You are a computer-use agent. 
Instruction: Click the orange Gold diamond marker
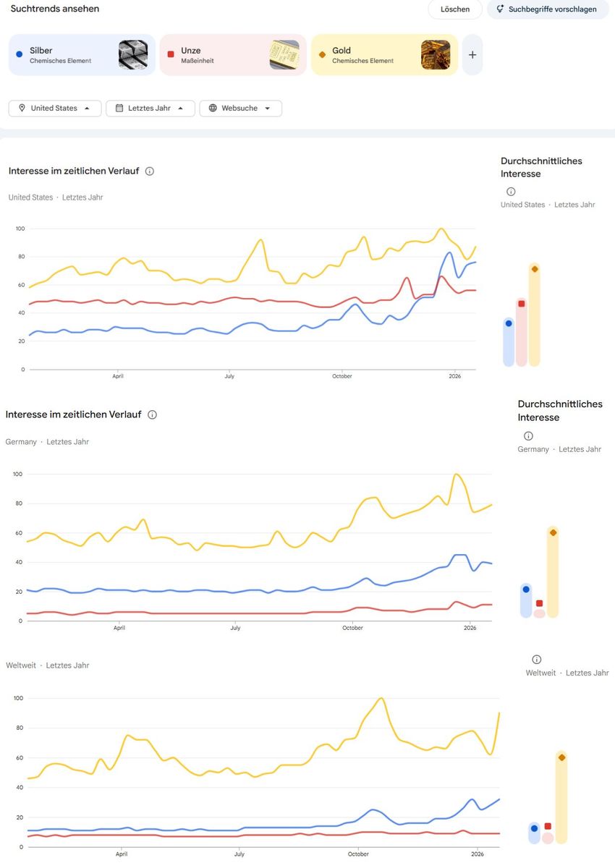[x=322, y=54]
